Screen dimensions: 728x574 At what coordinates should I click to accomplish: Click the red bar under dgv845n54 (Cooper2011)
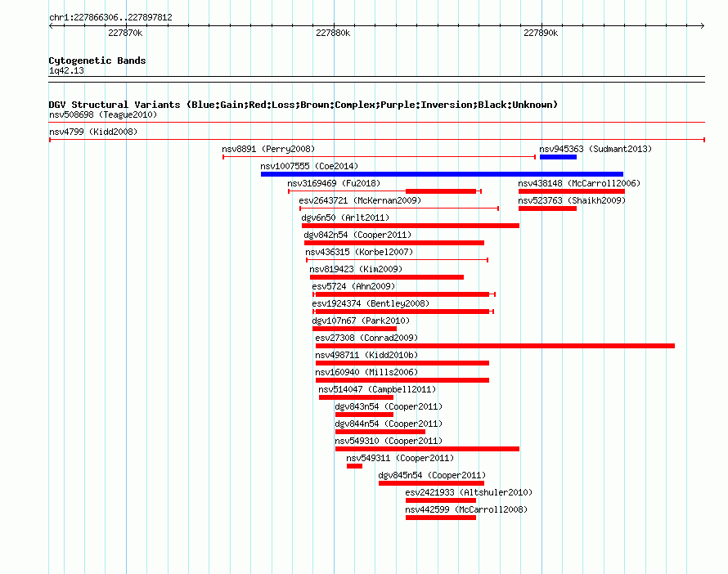431,483
